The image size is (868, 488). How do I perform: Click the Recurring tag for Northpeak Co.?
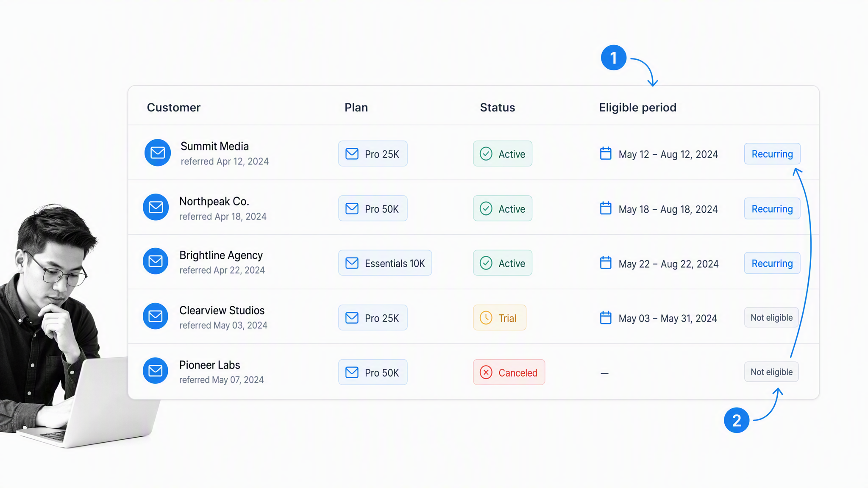pos(772,208)
